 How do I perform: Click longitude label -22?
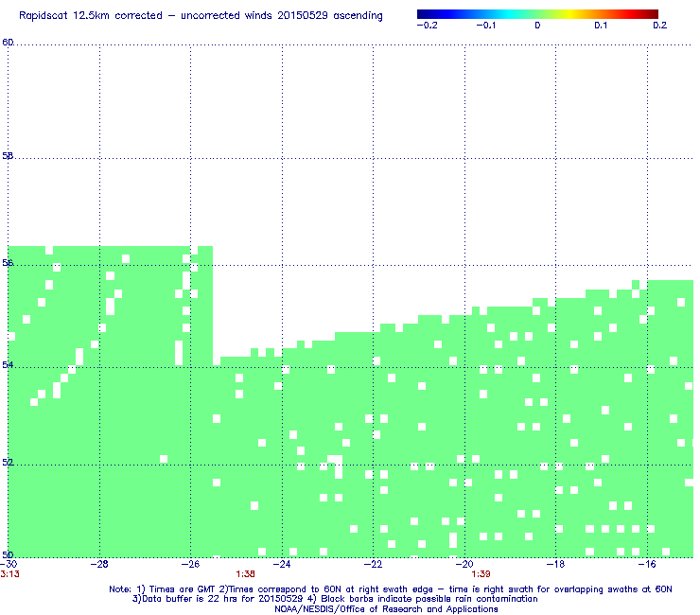[374, 564]
